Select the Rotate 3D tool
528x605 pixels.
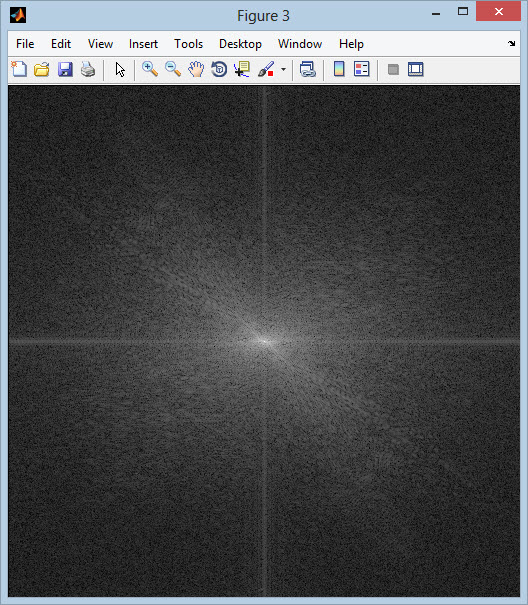219,69
